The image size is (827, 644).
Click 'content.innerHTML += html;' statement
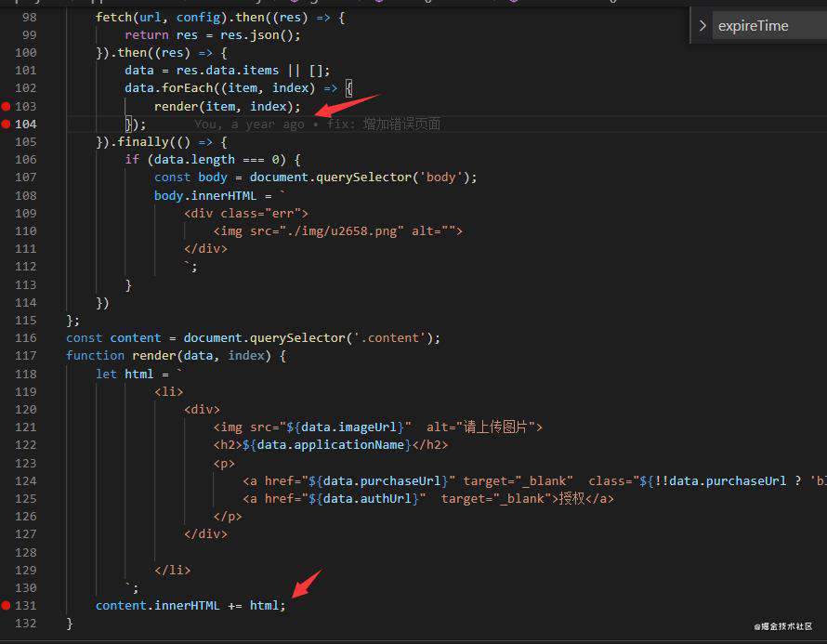190,606
